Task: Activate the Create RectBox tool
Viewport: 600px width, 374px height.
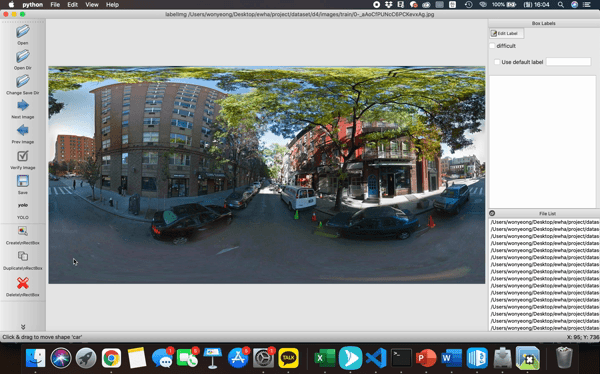Action: pyautogui.click(x=23, y=235)
